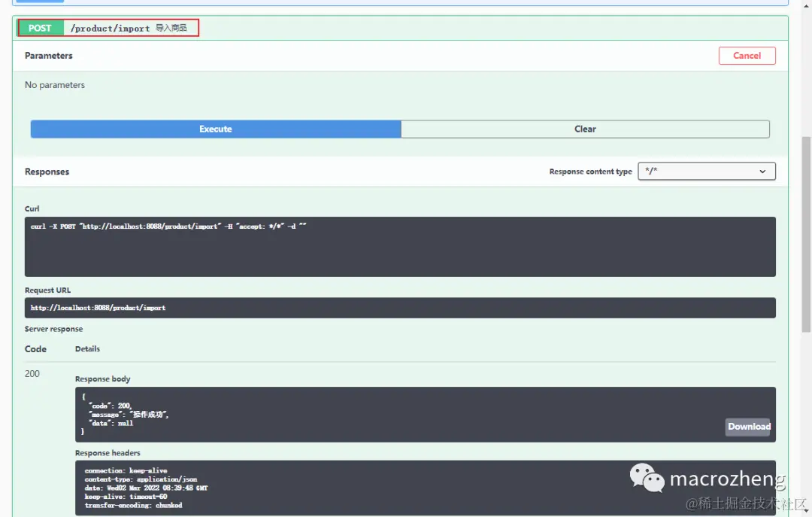This screenshot has height=517, width=812.
Task: Click the Execute button
Action: 216,129
